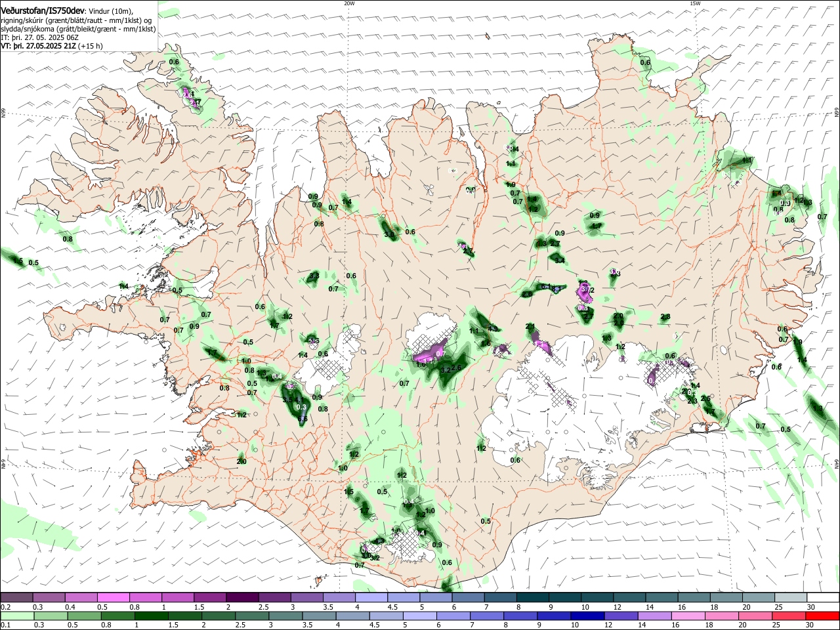Viewport: 840px width, 630px height.
Task: Pick the top-row swatch starting at 0.4
Action: tap(81, 597)
